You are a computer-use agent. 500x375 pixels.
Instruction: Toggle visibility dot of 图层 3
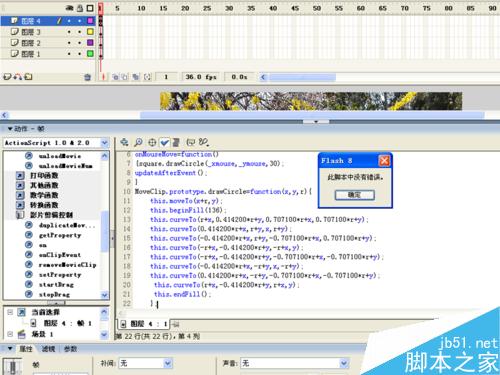coord(69,32)
